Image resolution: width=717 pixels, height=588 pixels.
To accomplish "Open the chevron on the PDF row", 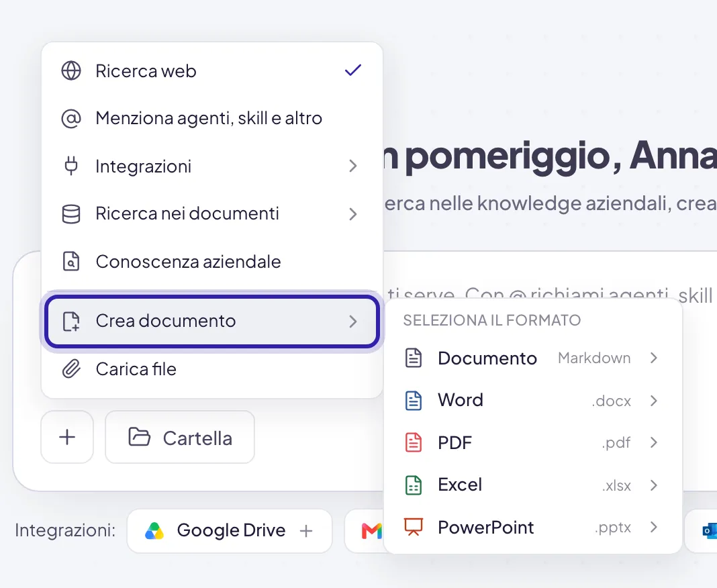I will pos(654,442).
